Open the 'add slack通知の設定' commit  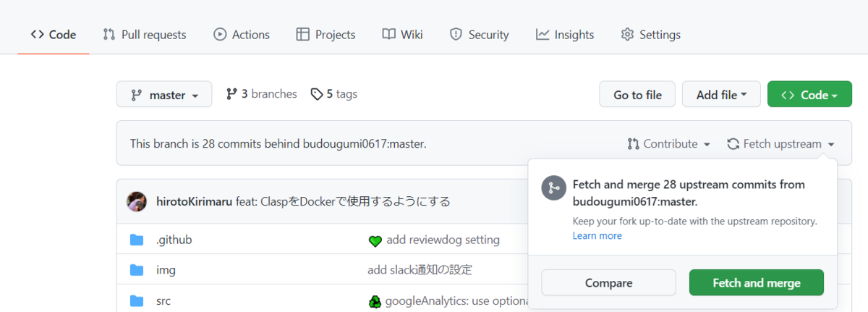(420, 270)
